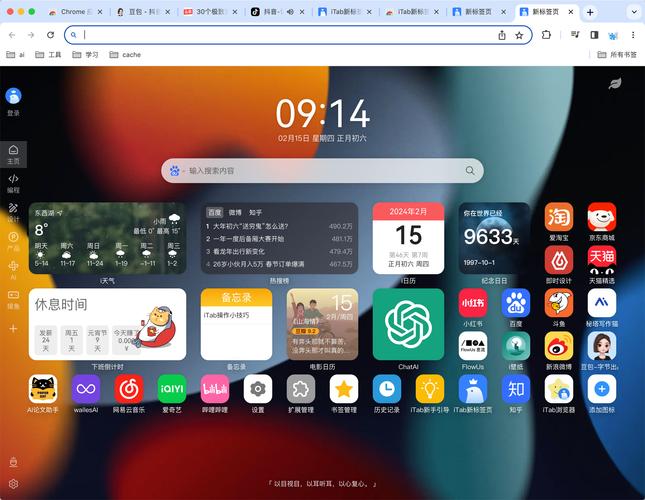Open the 斗鱼 app icon
Viewport: 645px width, 500px height.
point(559,303)
